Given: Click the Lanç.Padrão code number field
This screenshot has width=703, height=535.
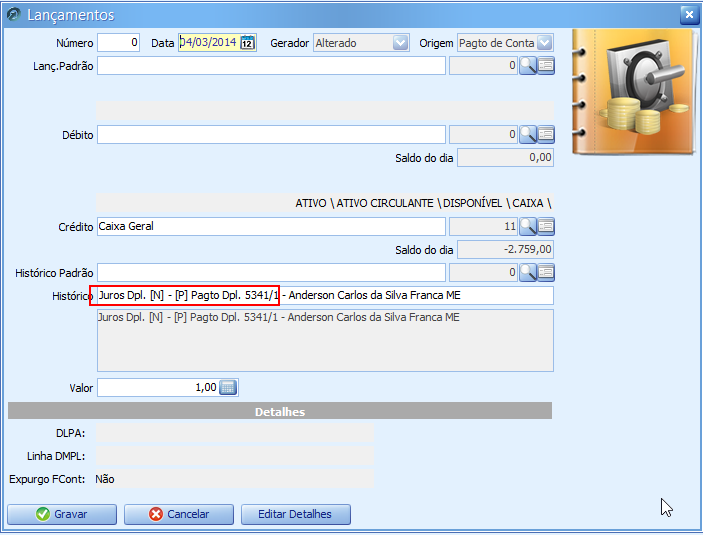Looking at the screenshot, I should pyautogui.click(x=483, y=65).
